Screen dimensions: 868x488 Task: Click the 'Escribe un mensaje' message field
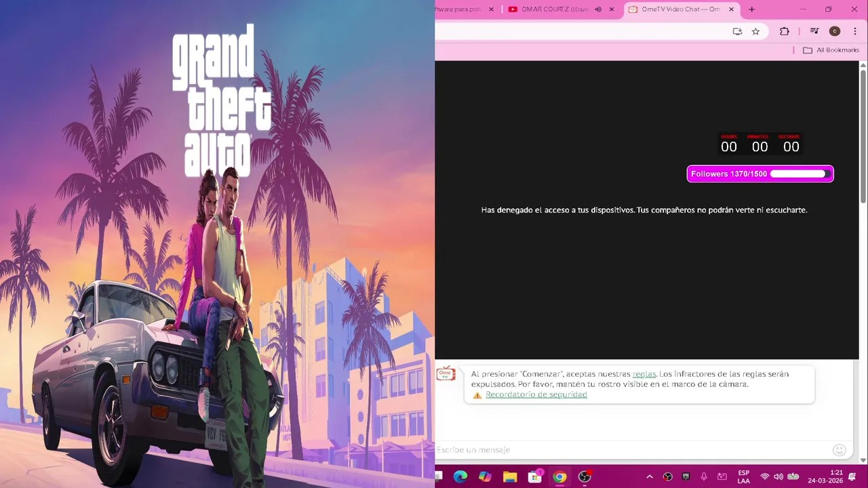click(x=631, y=450)
